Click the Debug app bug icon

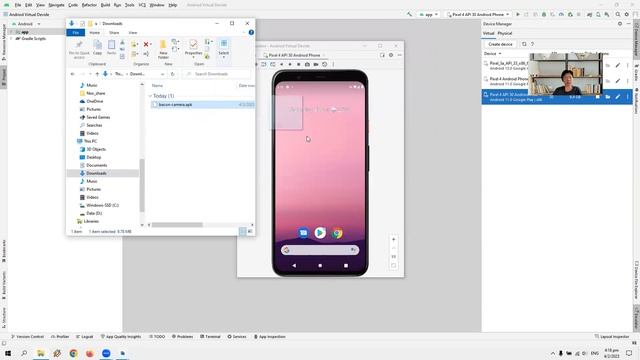click(x=544, y=14)
